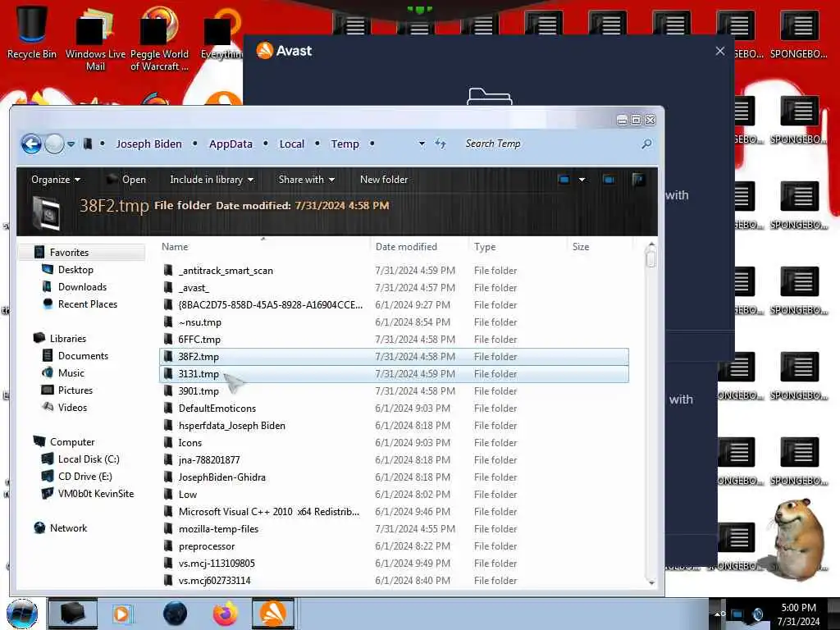This screenshot has width=840, height=630.
Task: Open the Include in library menu
Action: click(212, 180)
